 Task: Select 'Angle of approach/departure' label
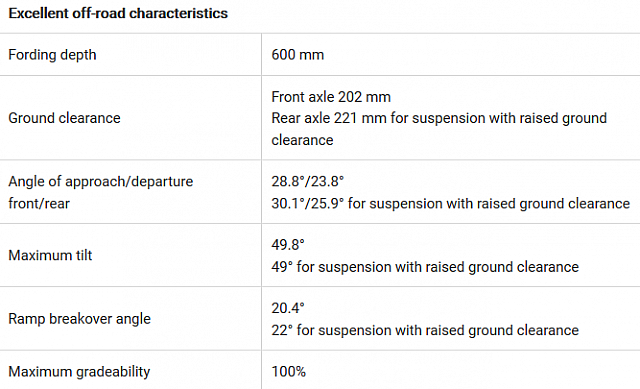100,181
